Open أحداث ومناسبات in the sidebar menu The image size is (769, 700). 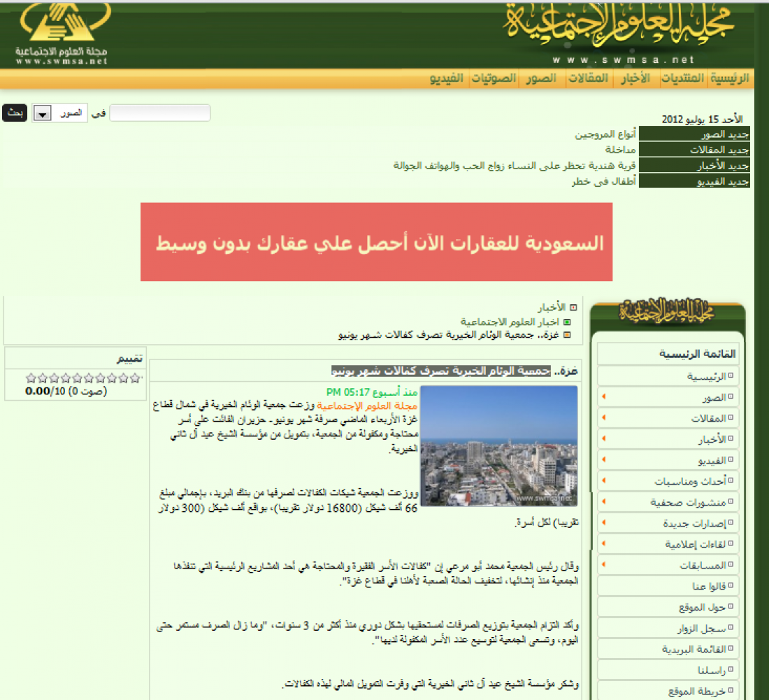click(x=668, y=481)
